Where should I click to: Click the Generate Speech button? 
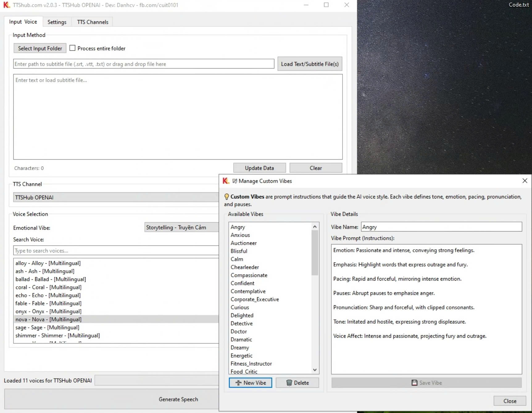(112, 399)
